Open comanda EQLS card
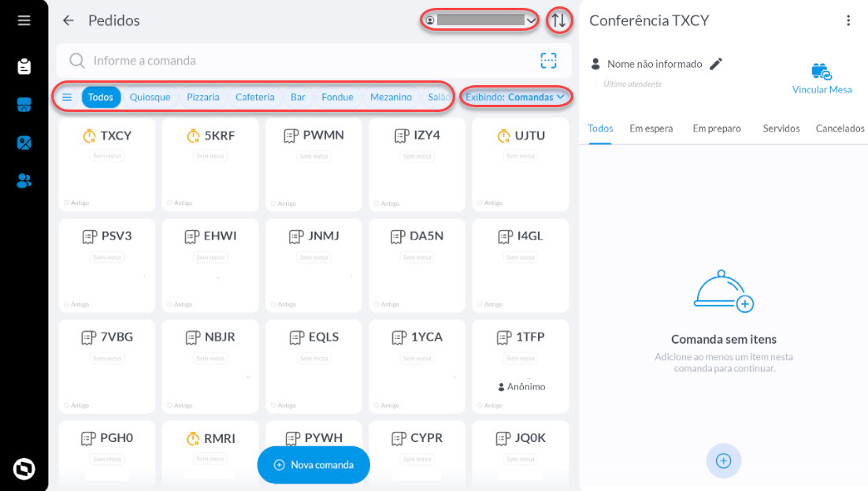The image size is (868, 491). [x=313, y=366]
